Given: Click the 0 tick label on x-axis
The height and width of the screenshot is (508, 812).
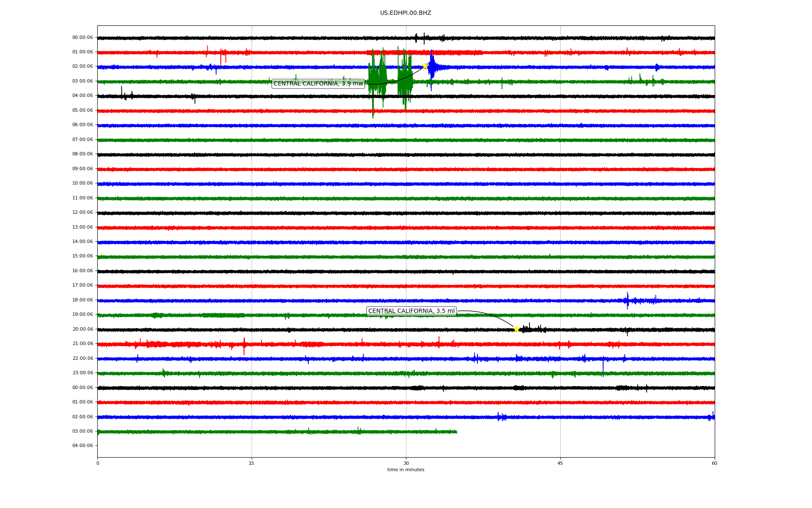Looking at the screenshot, I should pos(98,463).
